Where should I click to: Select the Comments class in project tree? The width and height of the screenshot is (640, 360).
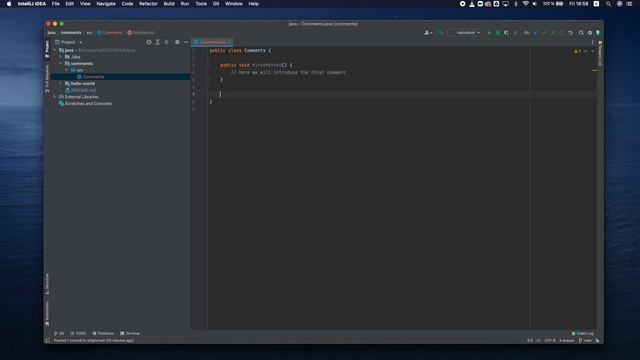(121, 77)
